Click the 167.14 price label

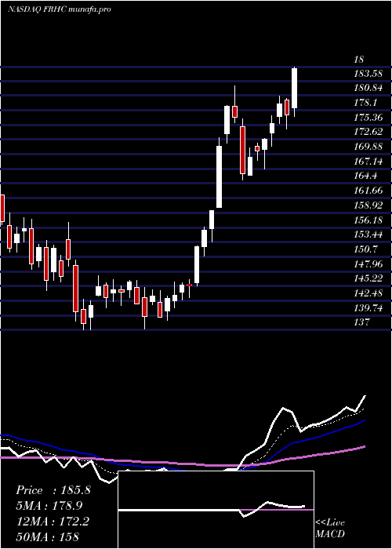(x=368, y=162)
